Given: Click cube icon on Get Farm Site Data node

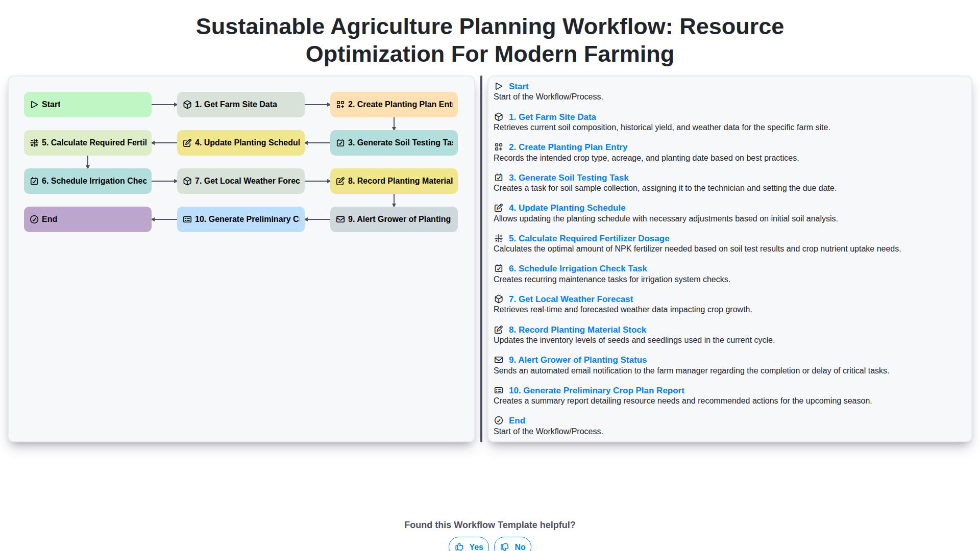Looking at the screenshot, I should 187,105.
